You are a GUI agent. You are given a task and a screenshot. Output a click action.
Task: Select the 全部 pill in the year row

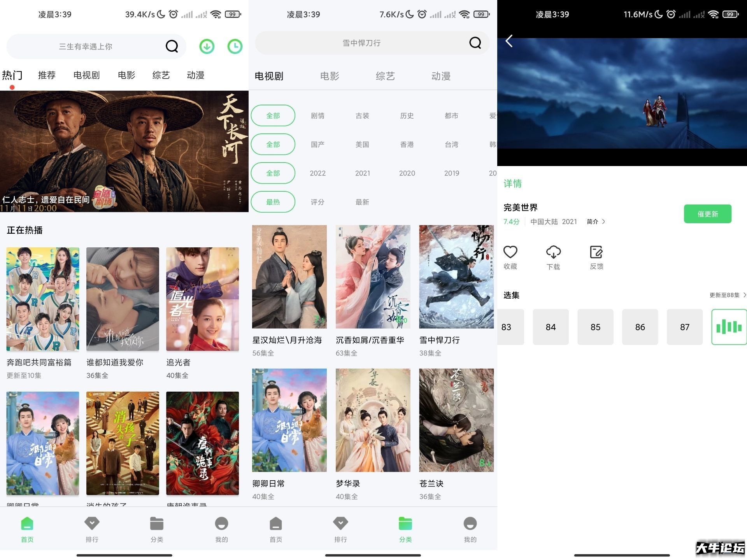273,173
